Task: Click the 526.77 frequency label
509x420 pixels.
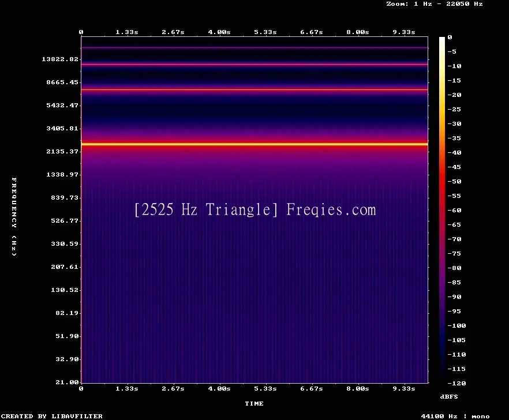Action: 65,220
